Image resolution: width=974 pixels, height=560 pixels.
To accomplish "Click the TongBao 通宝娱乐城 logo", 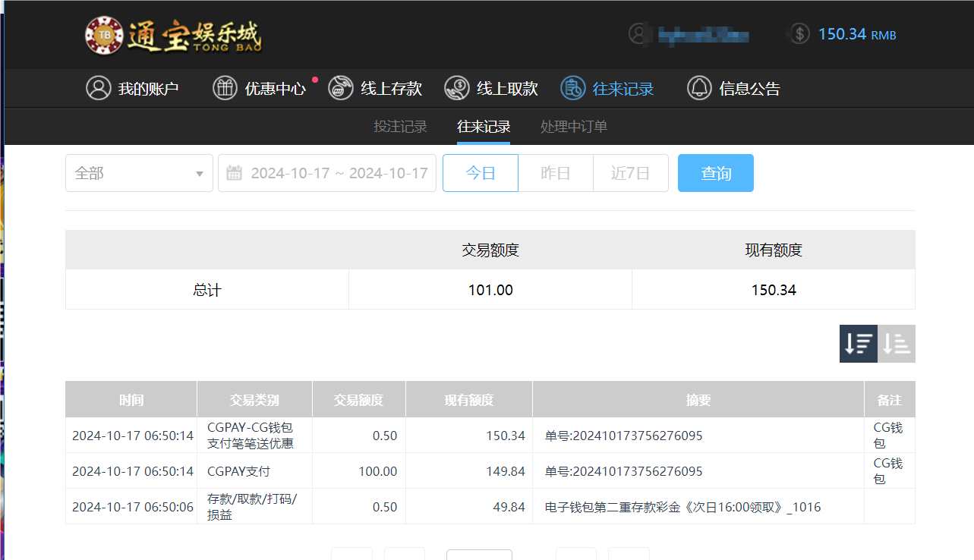I will [x=173, y=34].
